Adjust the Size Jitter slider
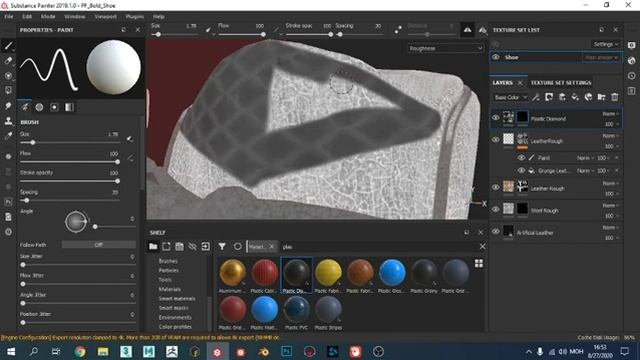Screen dimensions: 640x360 78,264
